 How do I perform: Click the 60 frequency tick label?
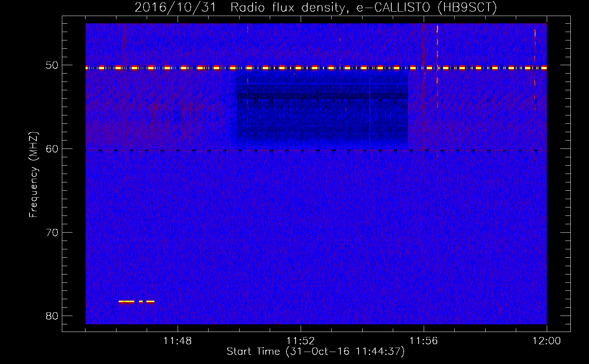pos(52,149)
